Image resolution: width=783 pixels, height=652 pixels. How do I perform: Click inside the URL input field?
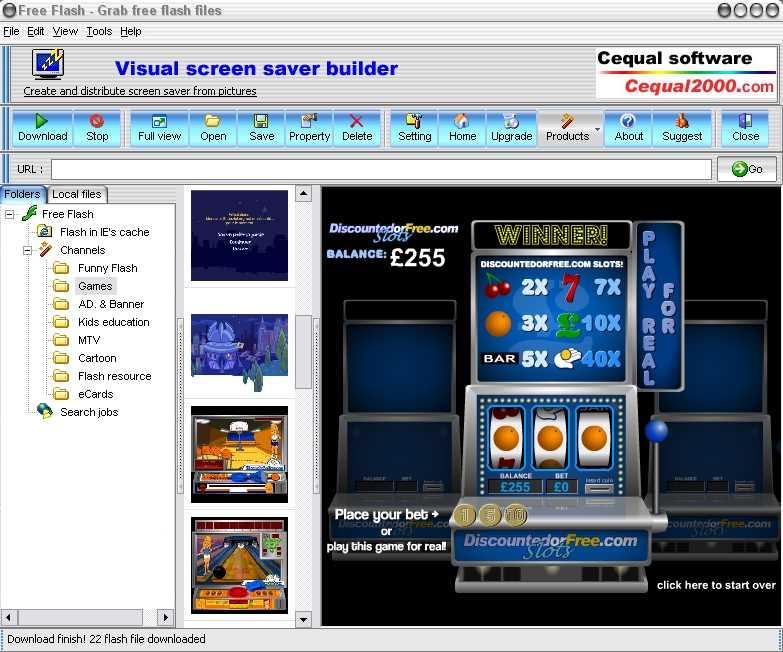(x=381, y=169)
